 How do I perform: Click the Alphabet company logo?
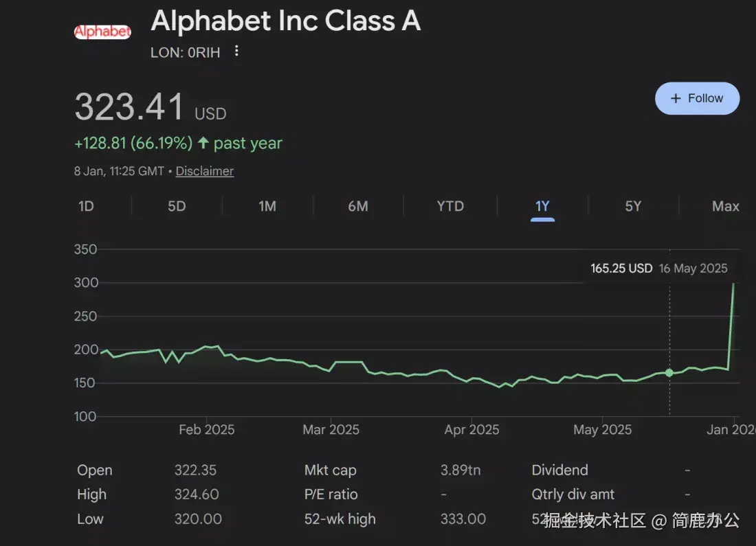pos(102,30)
